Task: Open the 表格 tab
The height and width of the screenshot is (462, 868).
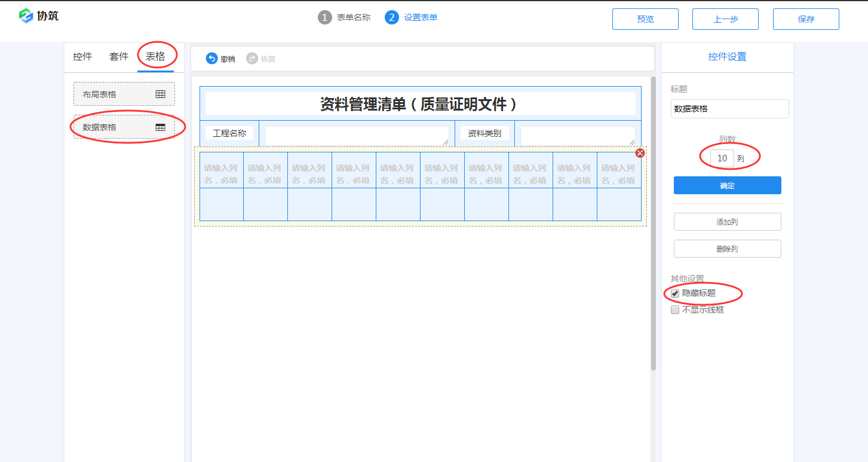Action: [157, 56]
